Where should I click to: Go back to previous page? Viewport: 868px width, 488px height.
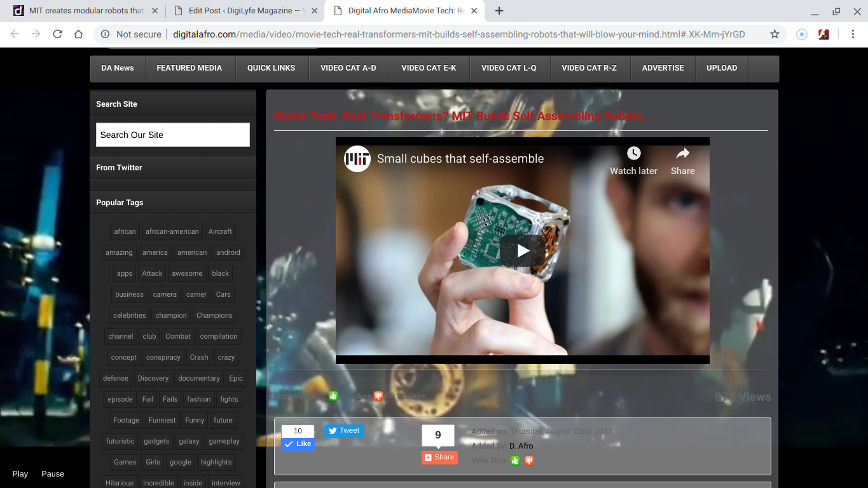15,34
